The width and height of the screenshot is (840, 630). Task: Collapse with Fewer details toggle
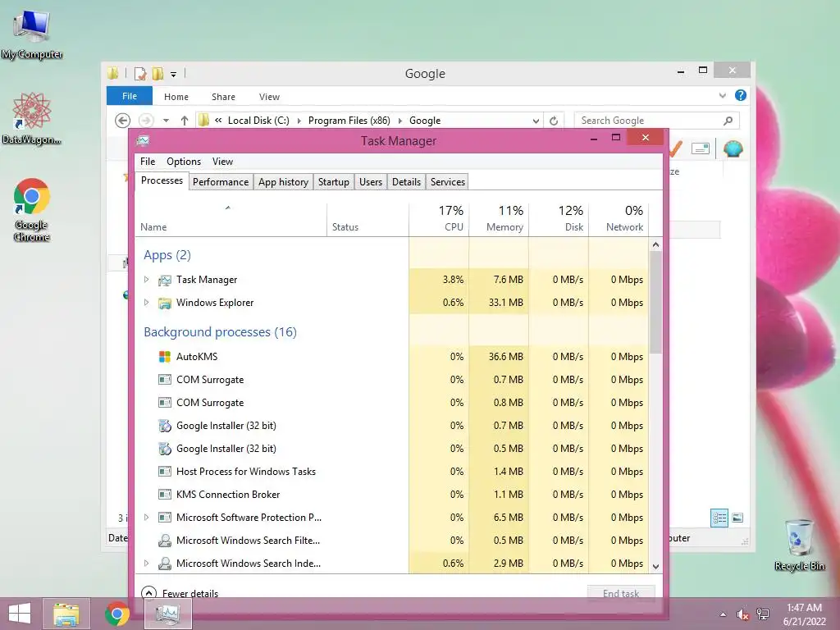tap(180, 593)
